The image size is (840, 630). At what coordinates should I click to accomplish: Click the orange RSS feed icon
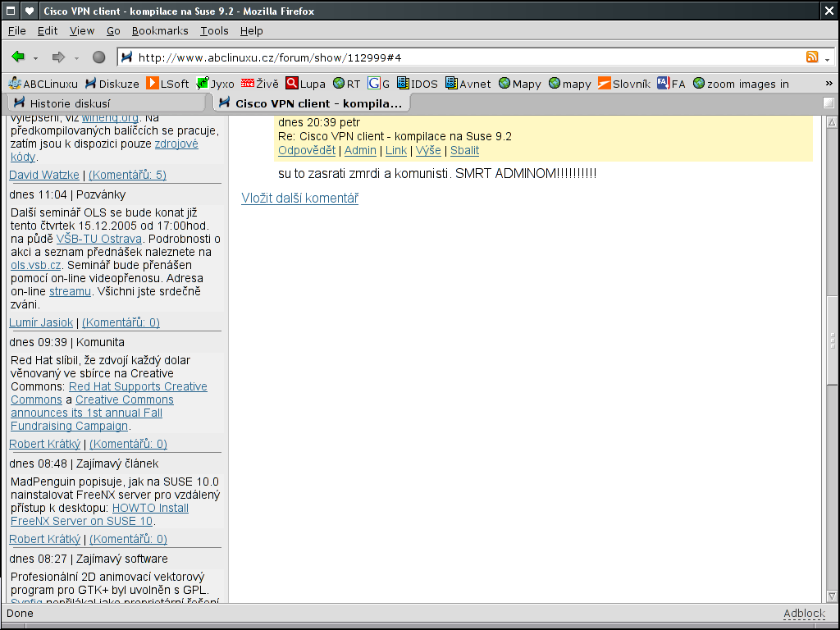[812, 57]
